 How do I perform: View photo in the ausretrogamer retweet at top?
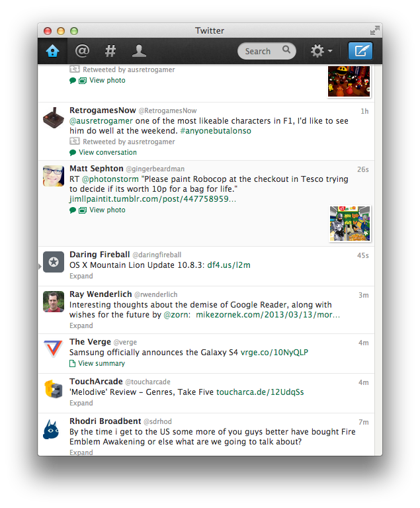tap(107, 80)
